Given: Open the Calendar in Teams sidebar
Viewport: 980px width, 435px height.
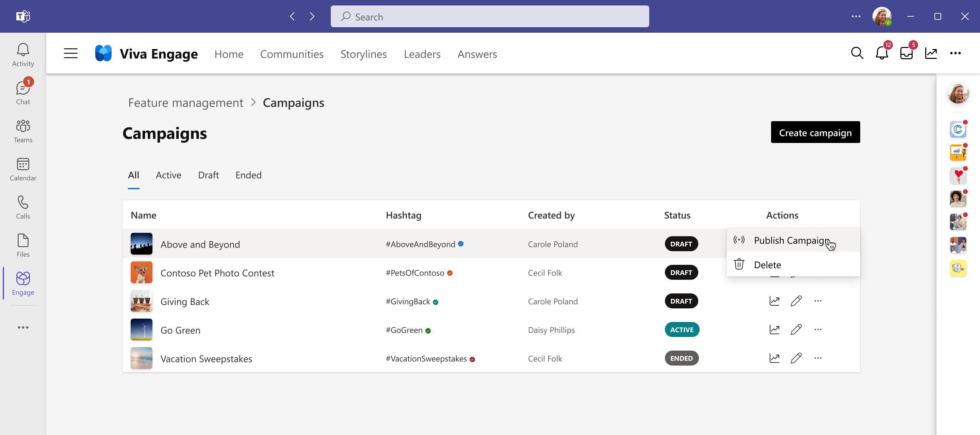Looking at the screenshot, I should pyautogui.click(x=23, y=169).
